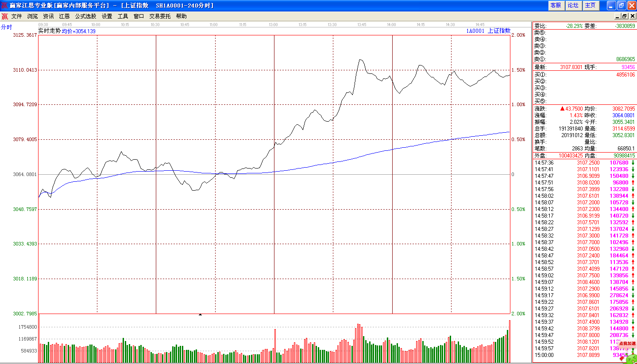Click the 3125.3617 price axis label
The image size is (637, 364).
coord(25,35)
